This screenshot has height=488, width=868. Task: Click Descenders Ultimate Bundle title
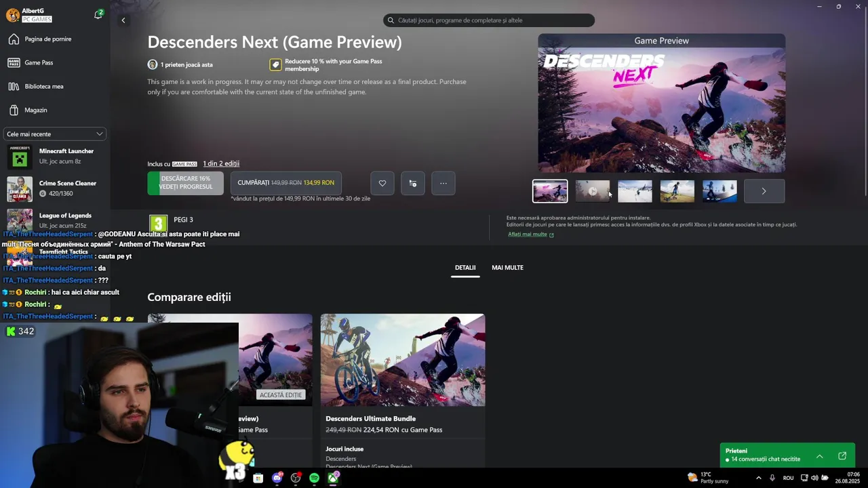tap(371, 419)
